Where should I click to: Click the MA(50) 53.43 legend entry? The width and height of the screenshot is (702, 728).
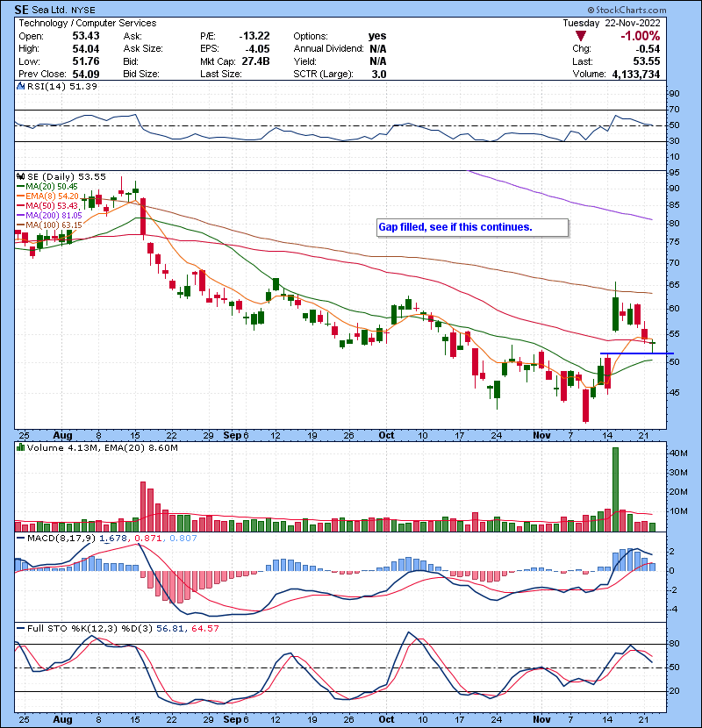click(52, 205)
